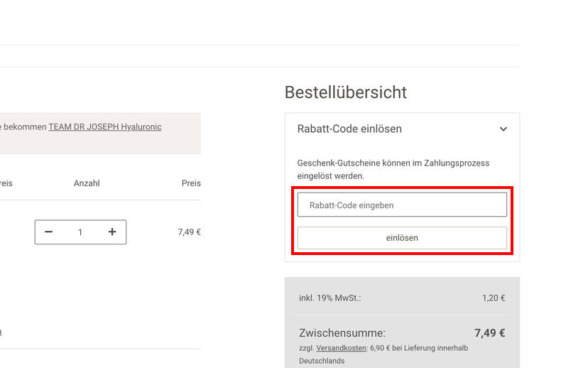
Task: Select the quantity value 1 field
Action: click(x=80, y=232)
